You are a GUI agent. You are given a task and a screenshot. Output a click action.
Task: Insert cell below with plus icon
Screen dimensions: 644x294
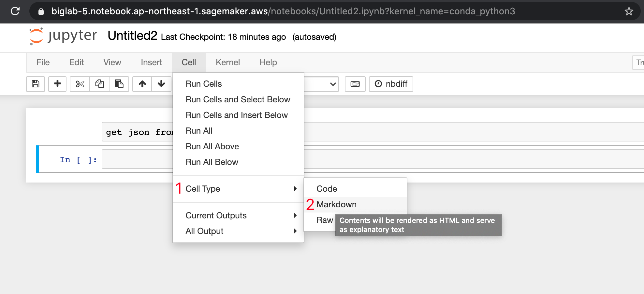coord(57,84)
